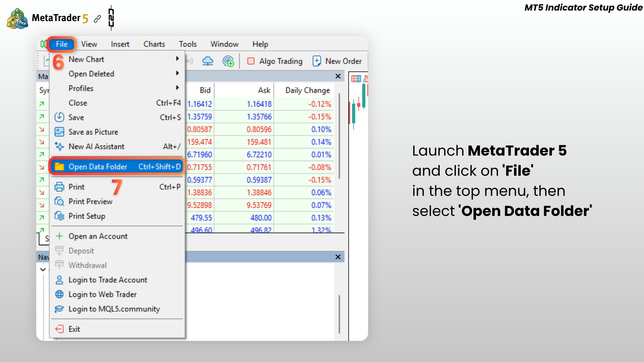
Task: Click the New Order button
Action: click(337, 61)
